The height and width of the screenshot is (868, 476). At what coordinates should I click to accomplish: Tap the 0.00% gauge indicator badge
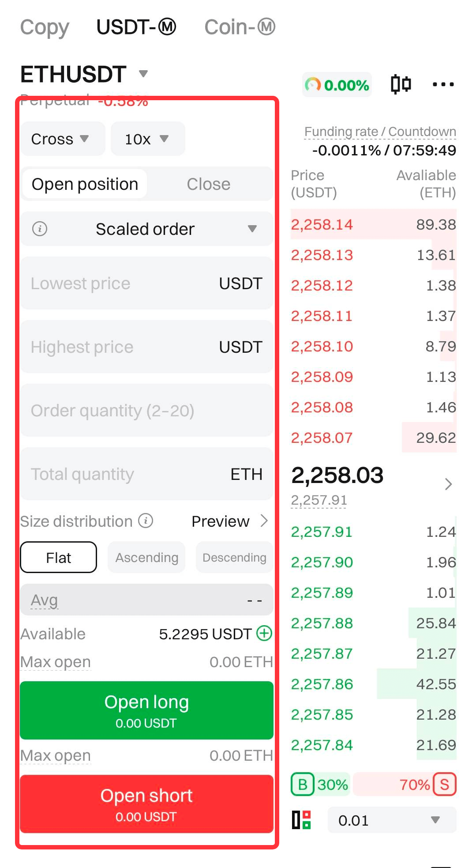click(337, 85)
